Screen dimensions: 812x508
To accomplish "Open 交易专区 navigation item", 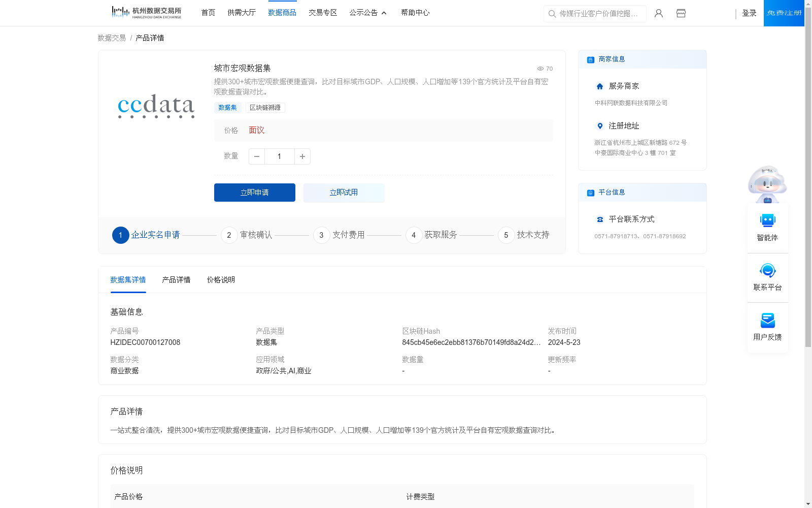I will [x=323, y=13].
